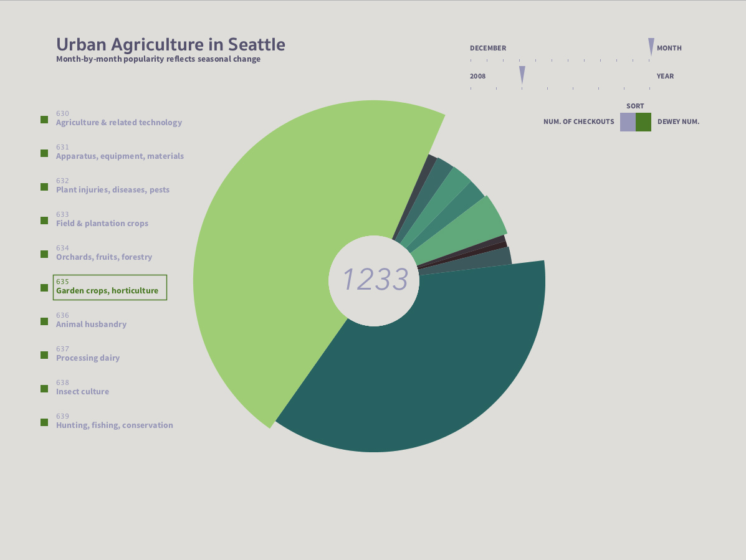Select the Hunting, fishing, conservation label

tap(115, 425)
